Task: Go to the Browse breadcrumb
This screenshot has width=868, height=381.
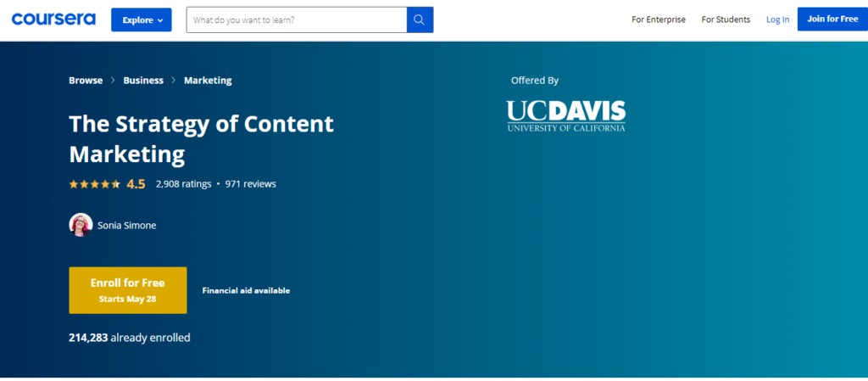Action: pos(86,81)
